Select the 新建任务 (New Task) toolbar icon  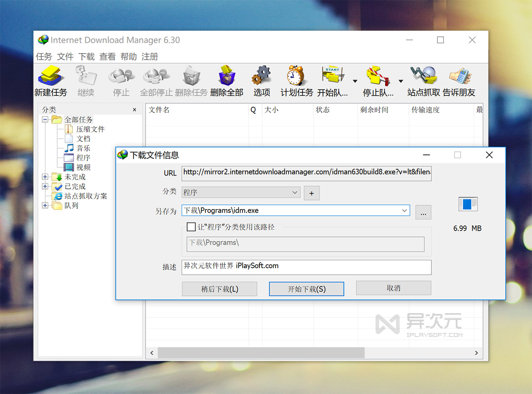(x=51, y=80)
